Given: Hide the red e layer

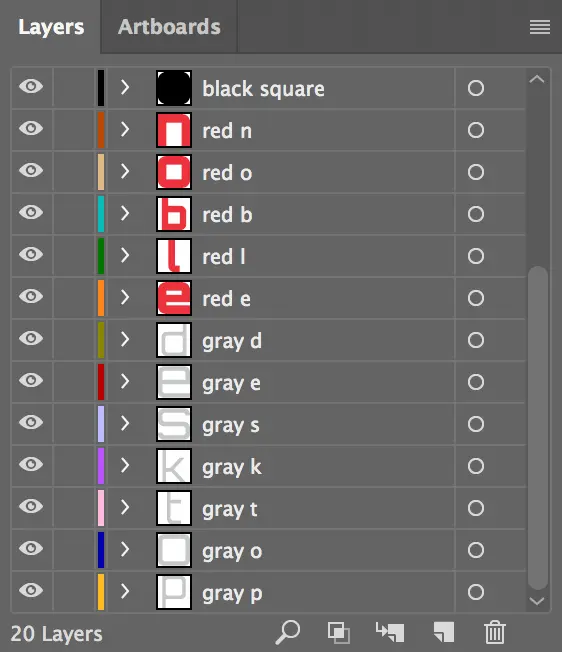Looking at the screenshot, I should tap(31, 296).
